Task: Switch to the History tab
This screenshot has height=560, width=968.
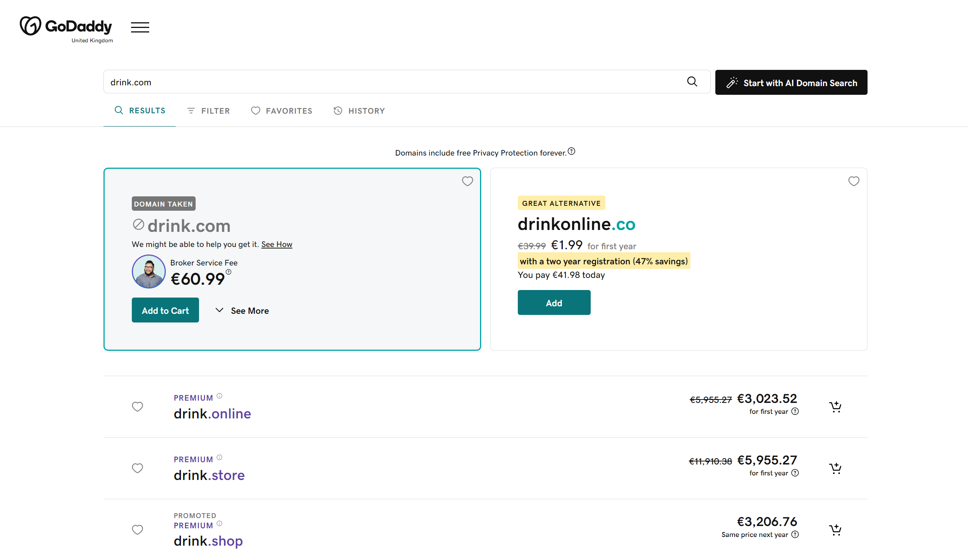Action: point(359,111)
